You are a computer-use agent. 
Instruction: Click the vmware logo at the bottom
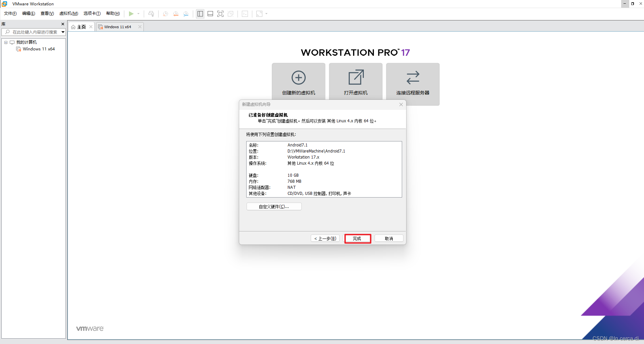[90, 329]
